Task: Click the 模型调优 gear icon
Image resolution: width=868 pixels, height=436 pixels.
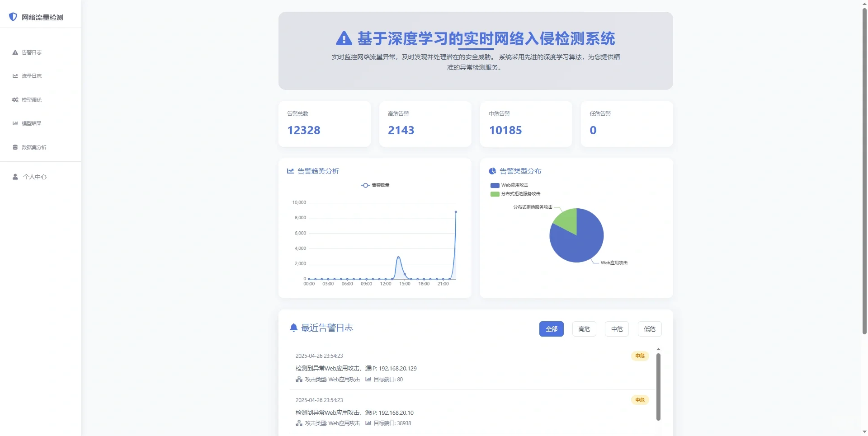Action: pos(15,100)
